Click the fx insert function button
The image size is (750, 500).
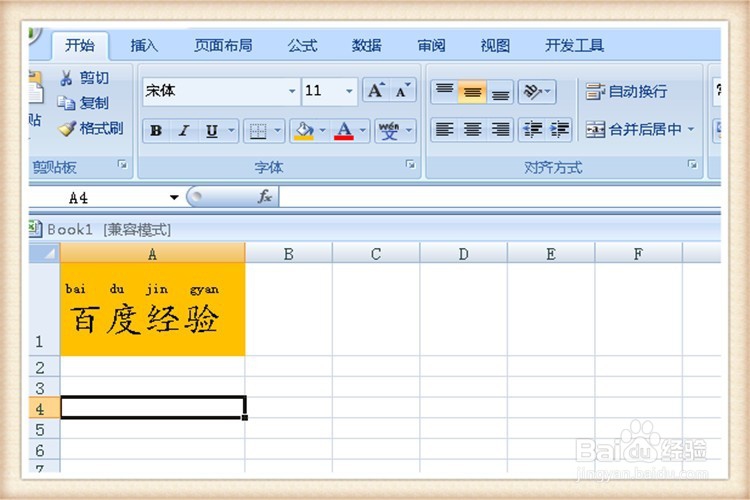pyautogui.click(x=264, y=197)
